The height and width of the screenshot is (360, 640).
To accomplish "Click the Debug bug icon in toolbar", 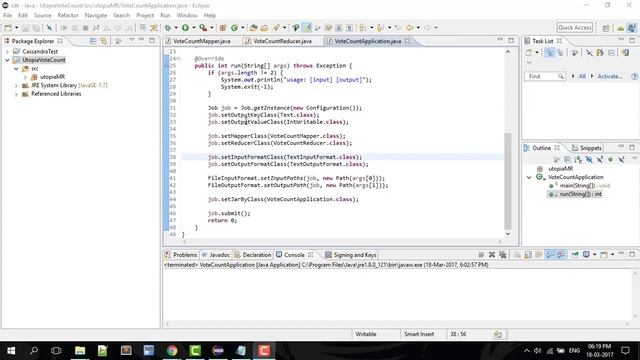I will click(168, 28).
